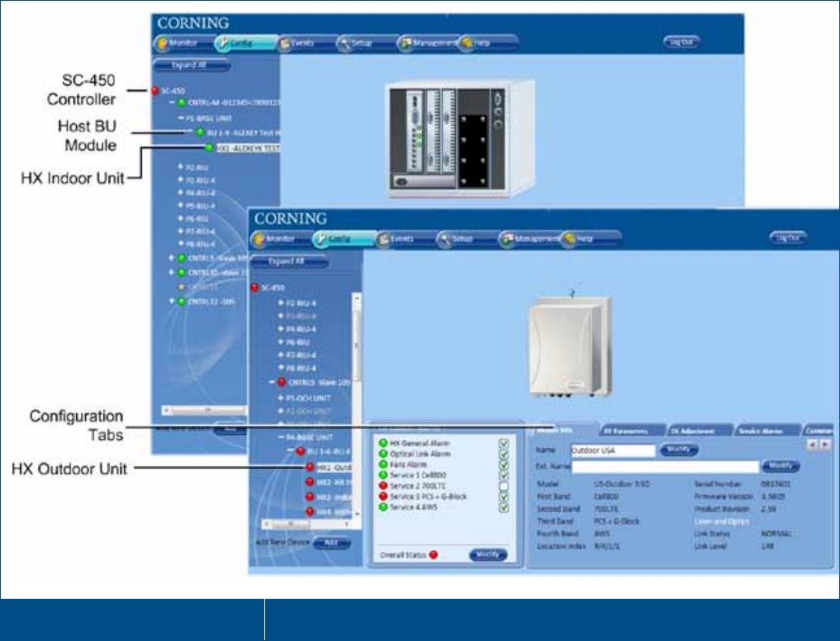Image resolution: width=840 pixels, height=641 pixels.
Task: Click Help icon in back window
Action: coord(467,43)
